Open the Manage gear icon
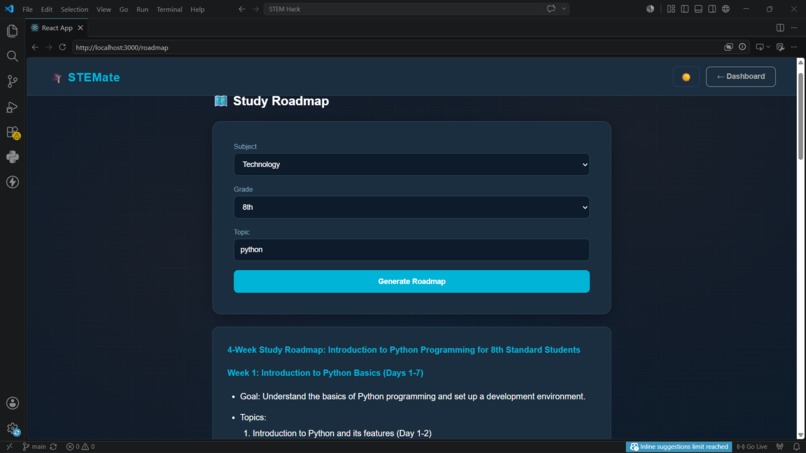806x453 pixels. coord(12,428)
